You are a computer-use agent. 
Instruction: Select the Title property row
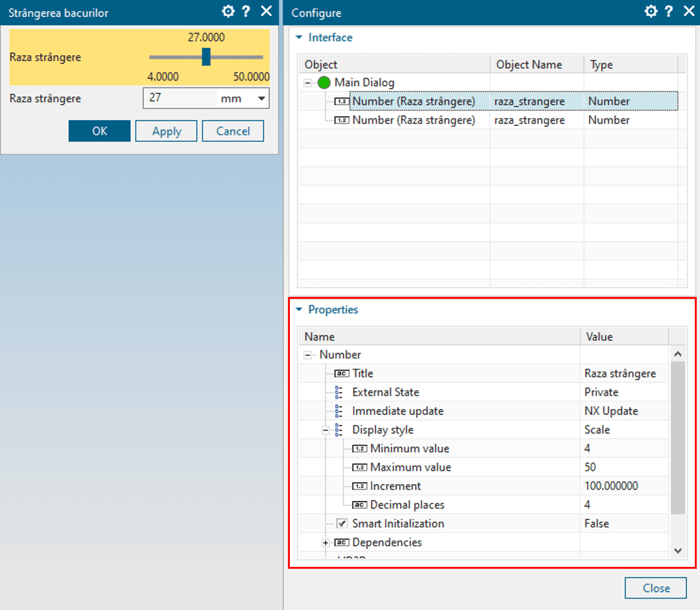click(x=484, y=373)
